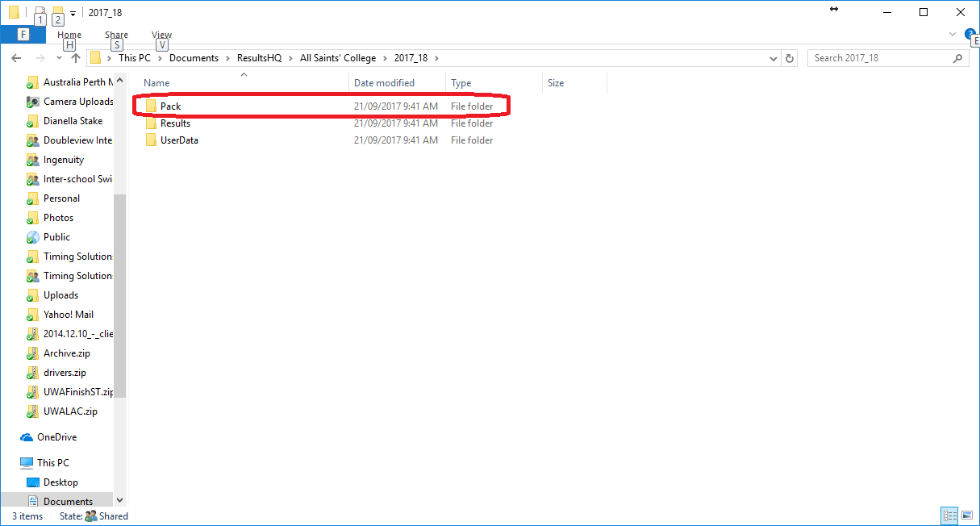Open the View ribbon tab
This screenshot has width=980, height=526.
(x=161, y=35)
